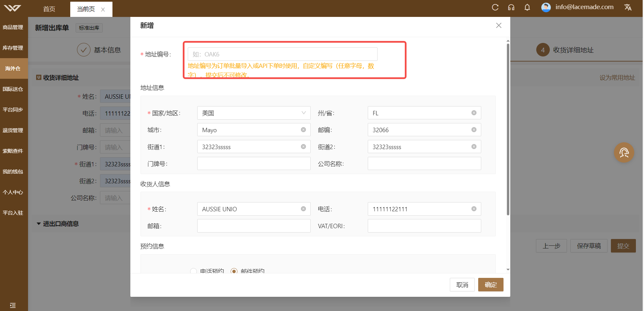Viewport: 644px width, 311px height.
Task: Click the scrollbar down arrow in dialog
Action: tap(508, 269)
